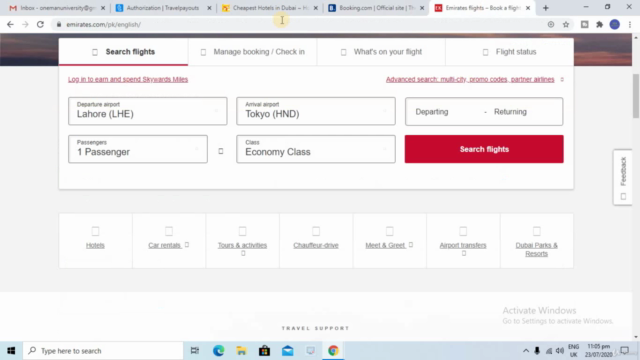
Task: Open the Windows Start menu
Action: point(11,351)
